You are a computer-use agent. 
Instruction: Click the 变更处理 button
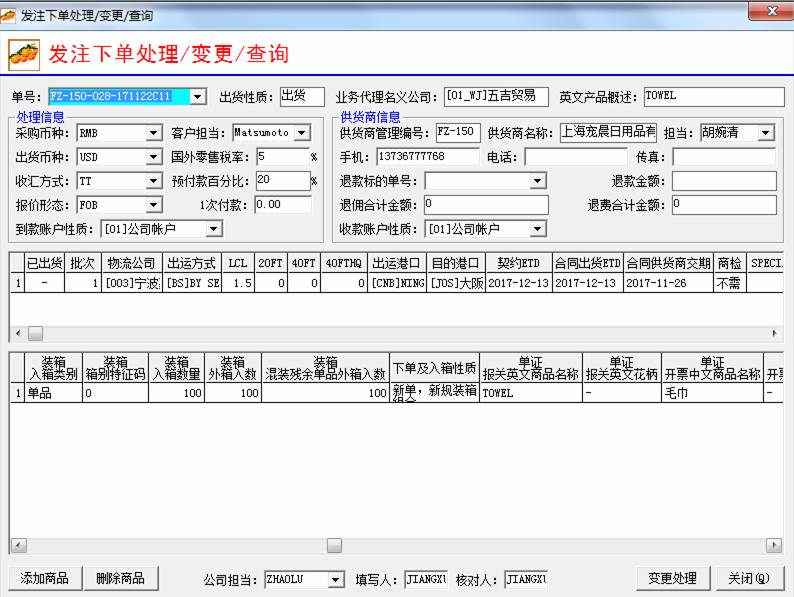(x=672, y=578)
